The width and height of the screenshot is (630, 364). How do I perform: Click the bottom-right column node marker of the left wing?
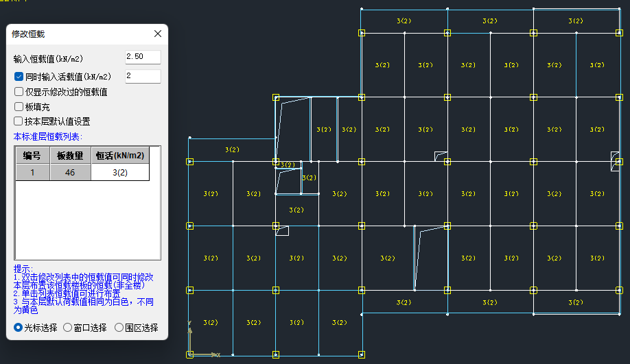[x=362, y=354]
